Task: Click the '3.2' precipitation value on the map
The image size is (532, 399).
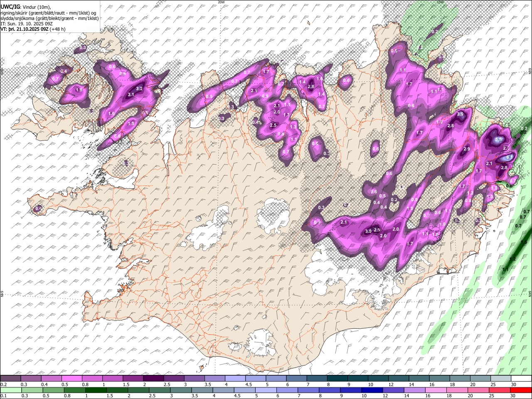Action: pos(140,89)
